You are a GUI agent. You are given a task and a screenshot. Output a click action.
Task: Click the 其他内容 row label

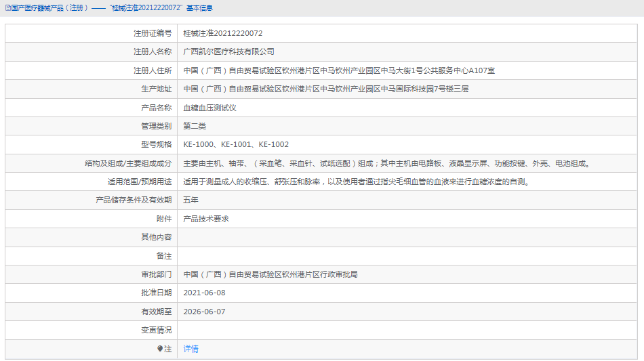coord(156,237)
